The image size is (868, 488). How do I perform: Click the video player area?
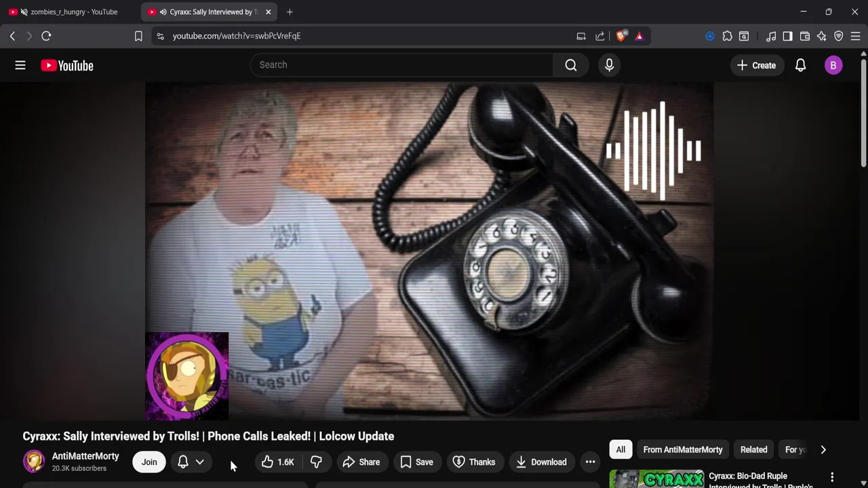click(429, 251)
